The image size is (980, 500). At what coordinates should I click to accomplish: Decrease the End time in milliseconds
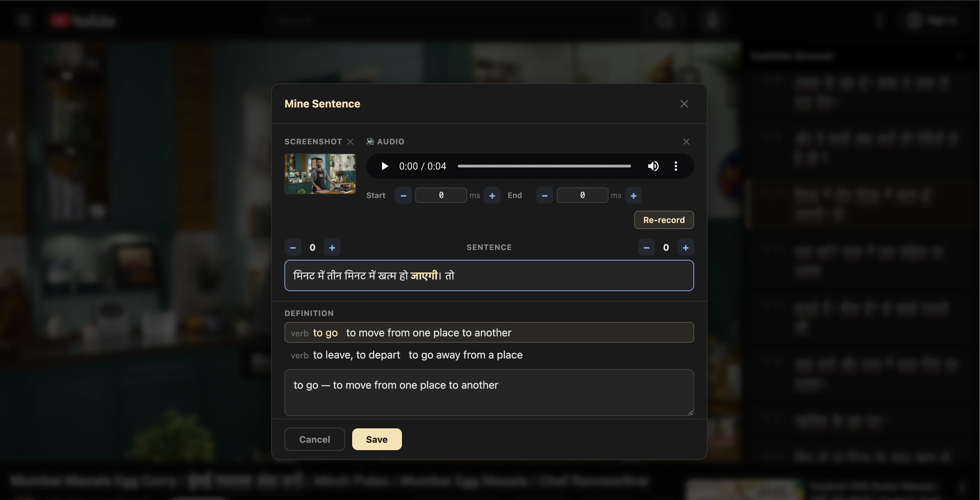(x=544, y=195)
